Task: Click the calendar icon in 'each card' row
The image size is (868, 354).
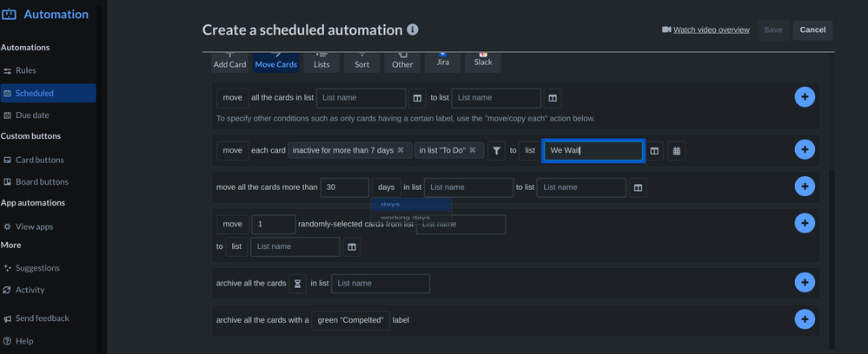Action: click(677, 150)
